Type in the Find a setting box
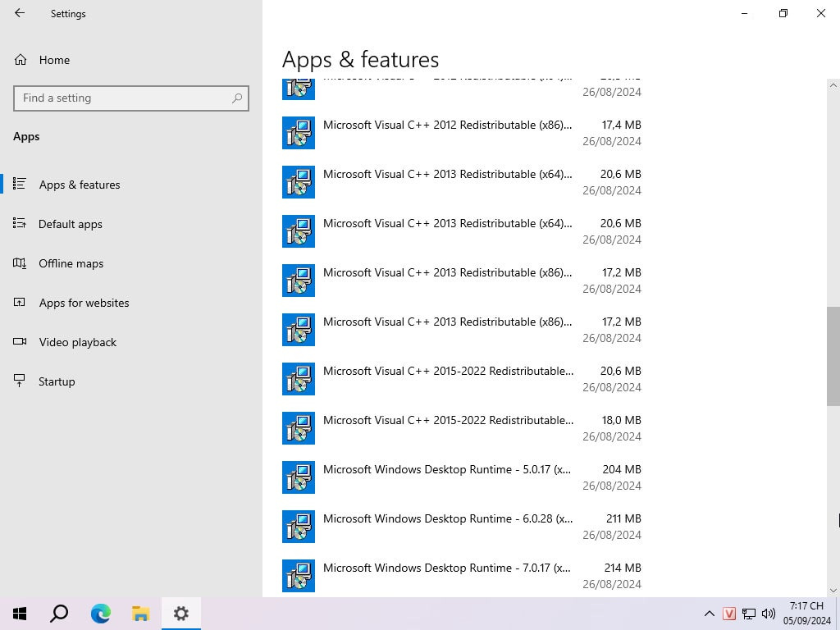 click(x=123, y=98)
